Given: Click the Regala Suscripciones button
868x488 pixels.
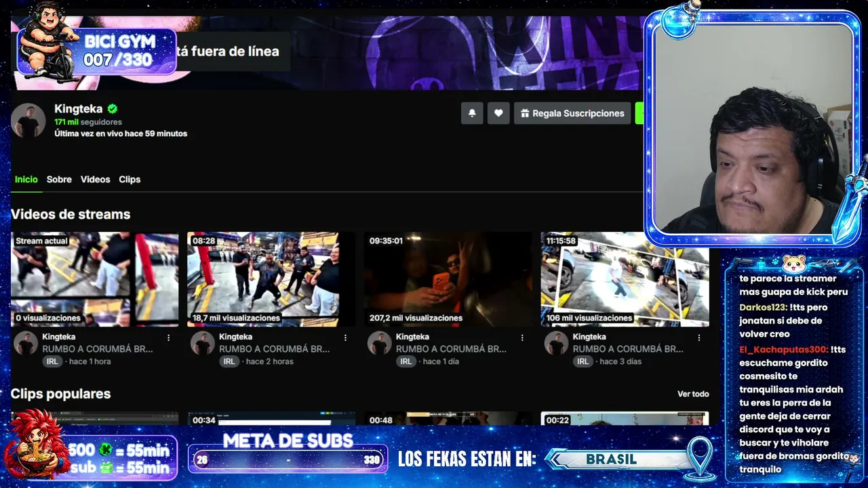Looking at the screenshot, I should click(572, 113).
